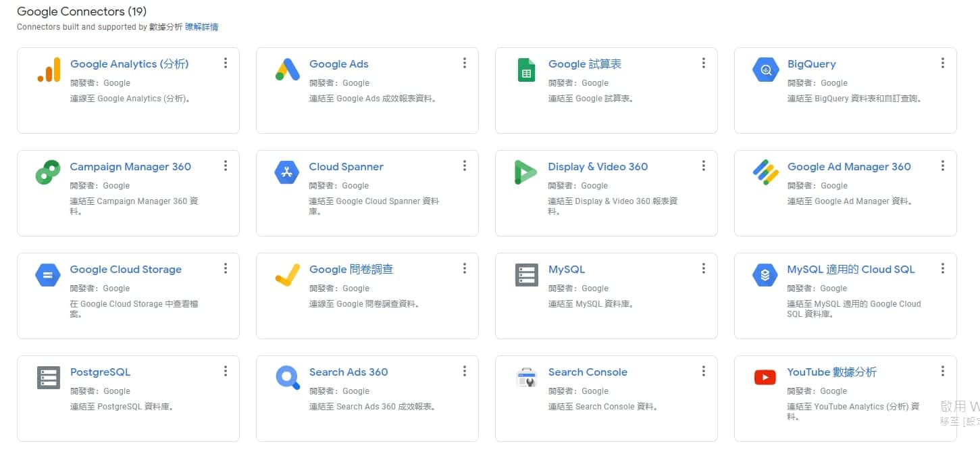Open the 瞭解詳情 learn more link
The height and width of the screenshot is (450, 980).
click(201, 27)
